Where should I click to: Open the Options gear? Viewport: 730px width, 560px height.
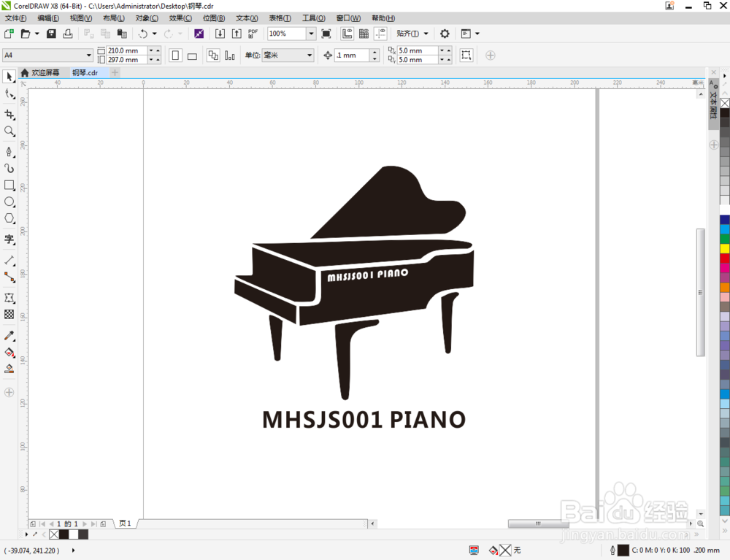pyautogui.click(x=445, y=34)
